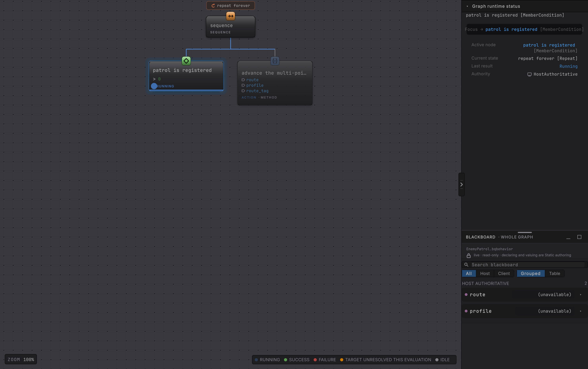Click the HostAuthoritative monitor icon
Image resolution: width=588 pixels, height=369 pixels.
click(529, 74)
